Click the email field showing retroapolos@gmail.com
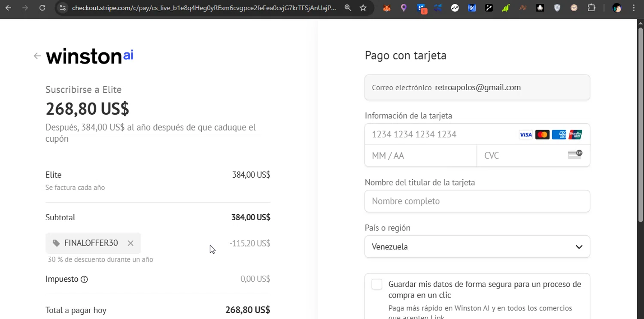The height and width of the screenshot is (319, 644). click(x=477, y=88)
